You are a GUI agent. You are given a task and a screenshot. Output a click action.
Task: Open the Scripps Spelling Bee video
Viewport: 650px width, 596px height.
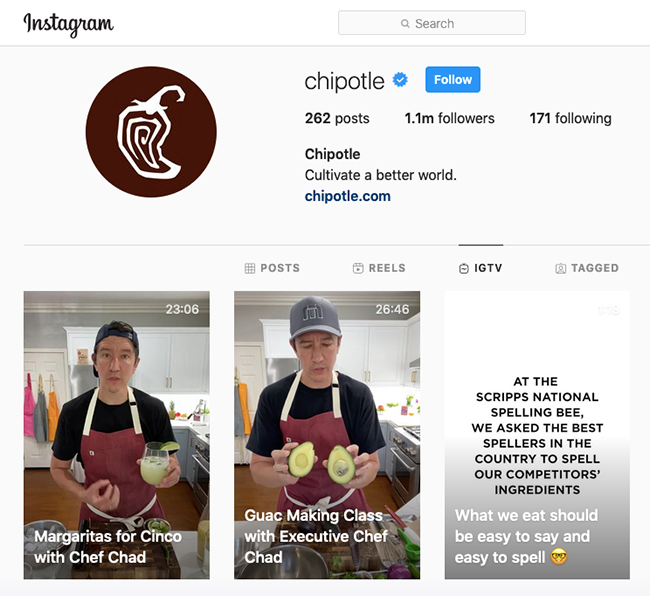537,435
